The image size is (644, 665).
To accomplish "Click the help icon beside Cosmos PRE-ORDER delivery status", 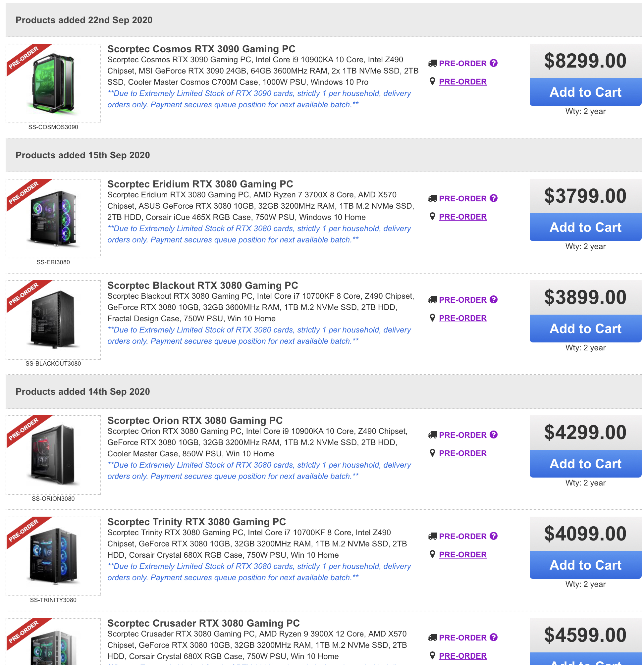I will [493, 63].
